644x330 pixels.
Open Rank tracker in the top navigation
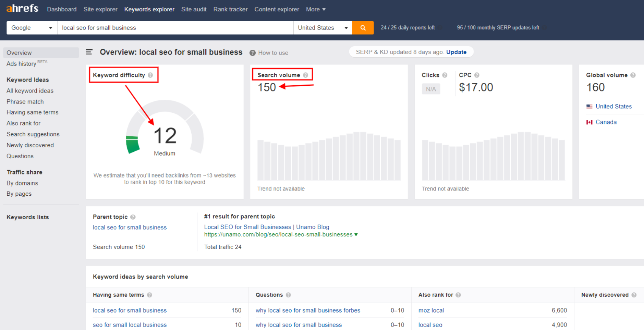click(230, 9)
